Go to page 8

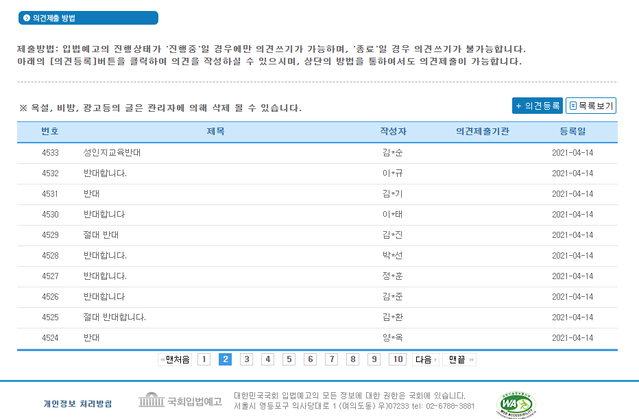[353, 359]
